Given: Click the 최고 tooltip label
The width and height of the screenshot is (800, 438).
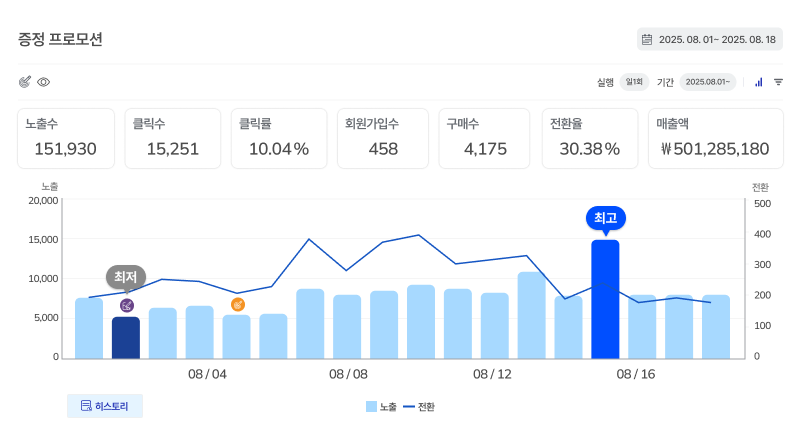Looking at the screenshot, I should 605,218.
